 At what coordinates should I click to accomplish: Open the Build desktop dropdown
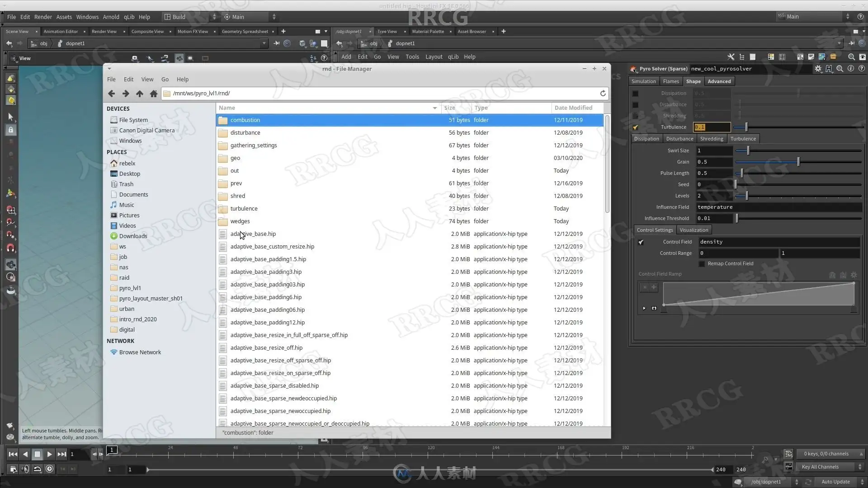(x=190, y=17)
